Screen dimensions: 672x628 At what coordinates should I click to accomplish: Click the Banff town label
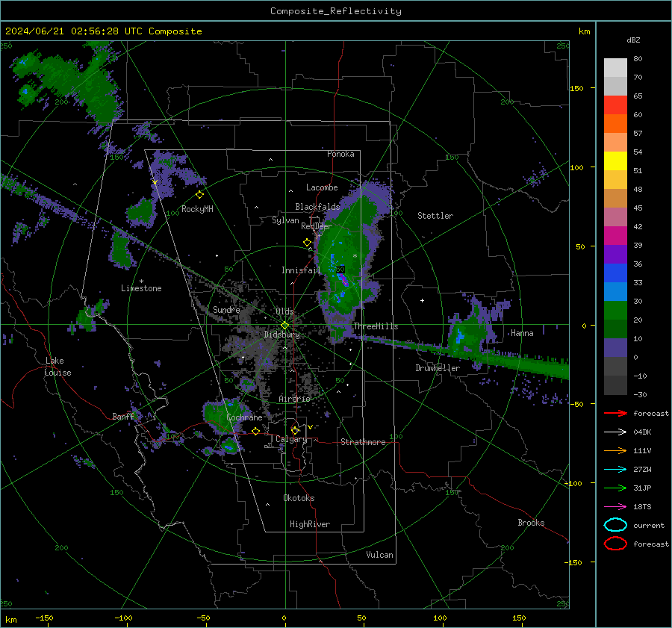(123, 416)
